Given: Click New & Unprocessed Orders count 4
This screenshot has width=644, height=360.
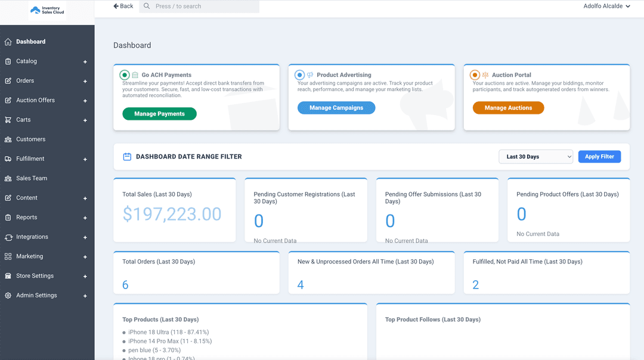Looking at the screenshot, I should click(x=301, y=285).
